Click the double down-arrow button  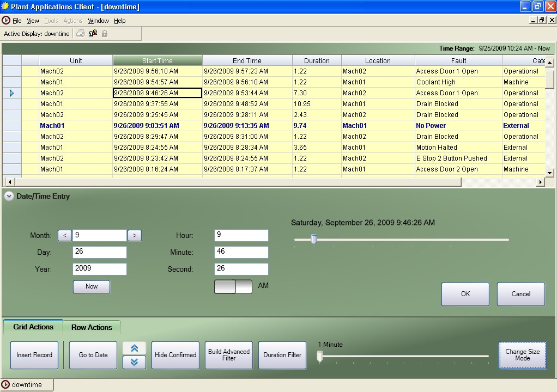point(134,362)
